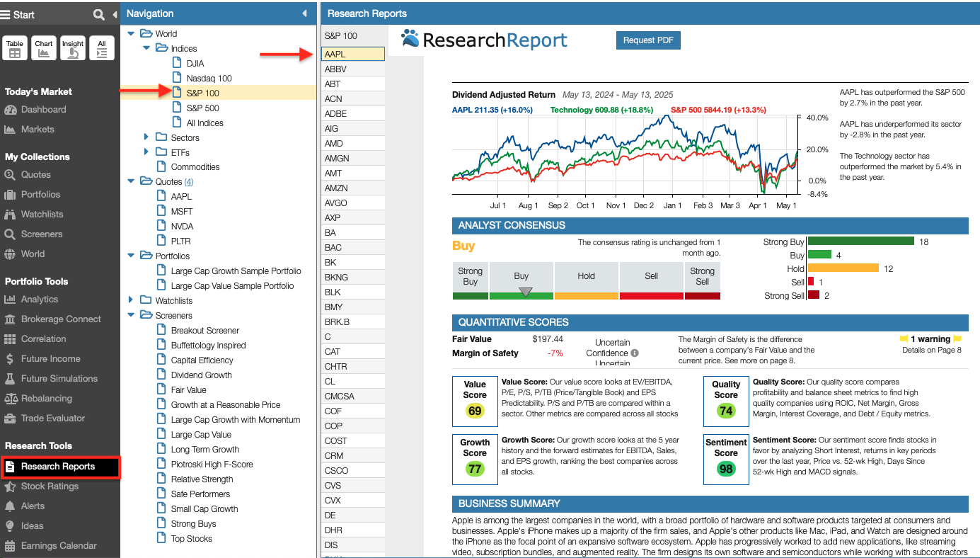Open Dashboard from sidebar

click(x=43, y=110)
